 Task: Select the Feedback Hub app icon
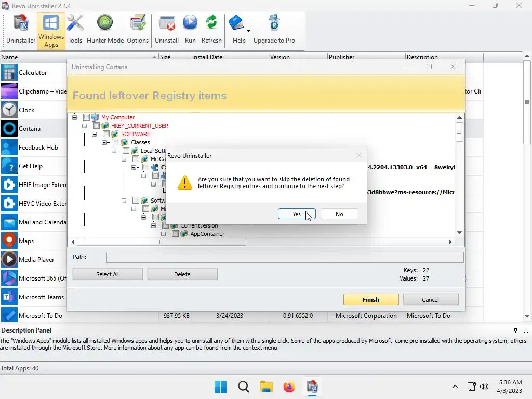pyautogui.click(x=9, y=147)
